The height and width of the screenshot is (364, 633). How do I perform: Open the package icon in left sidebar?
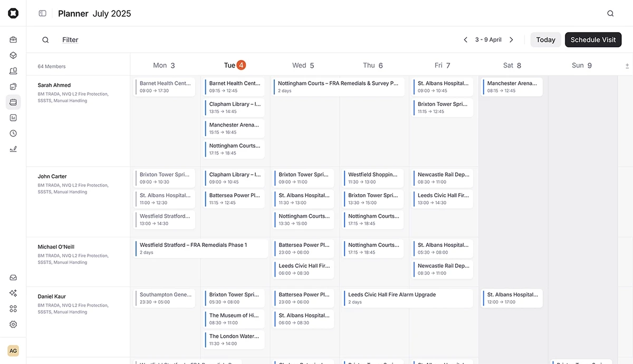[x=13, y=54]
